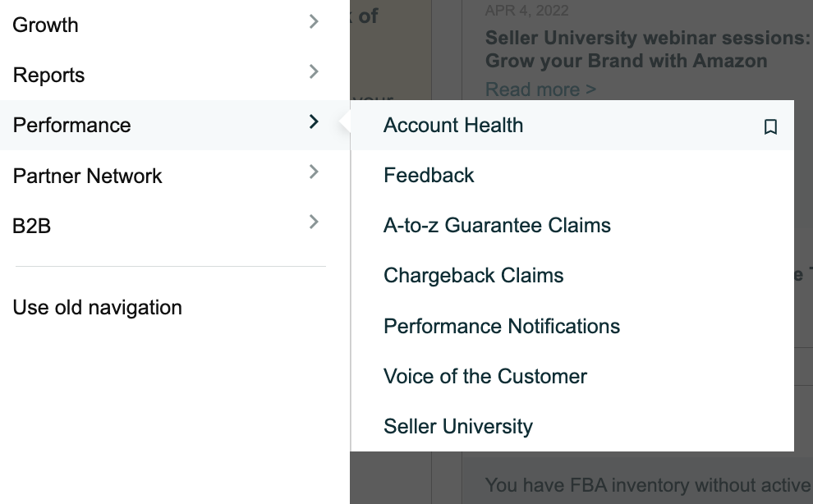The image size is (813, 504).
Task: Expand the Reports submenu arrow
Action: [x=314, y=72]
